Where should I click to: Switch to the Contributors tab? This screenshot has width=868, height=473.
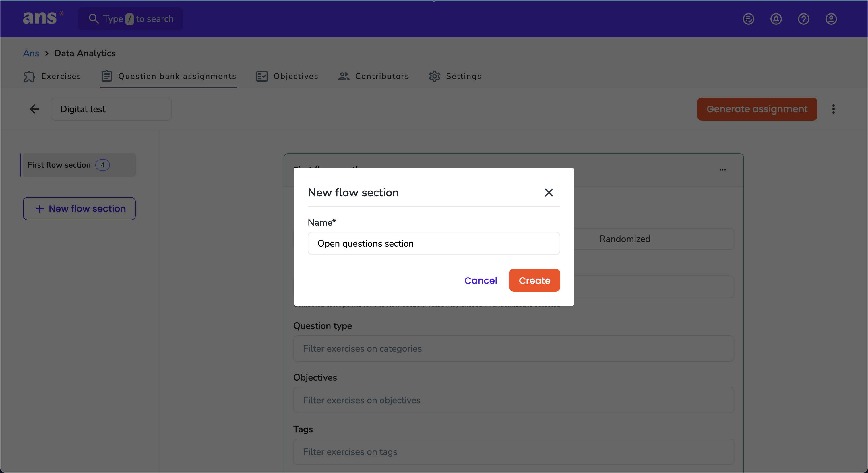373,76
